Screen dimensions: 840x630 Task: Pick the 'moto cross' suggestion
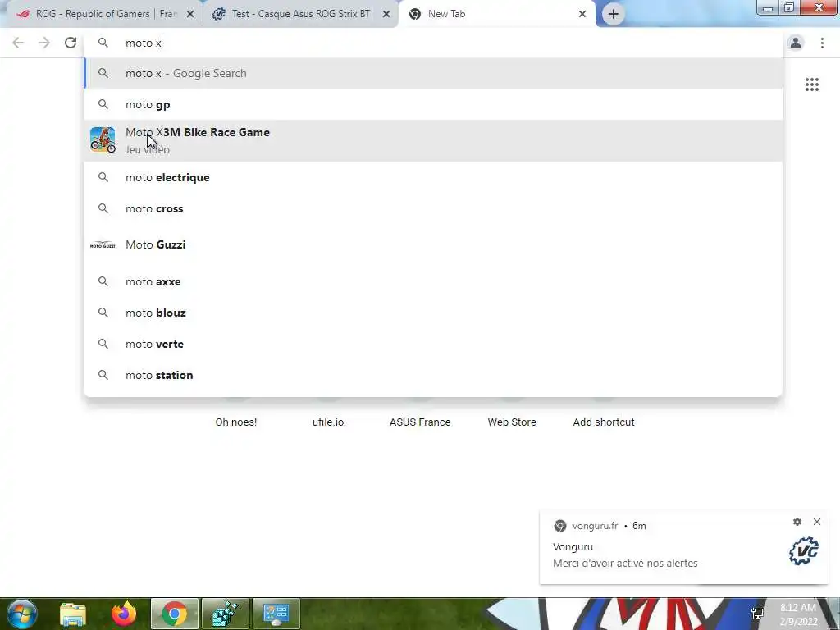pos(433,208)
